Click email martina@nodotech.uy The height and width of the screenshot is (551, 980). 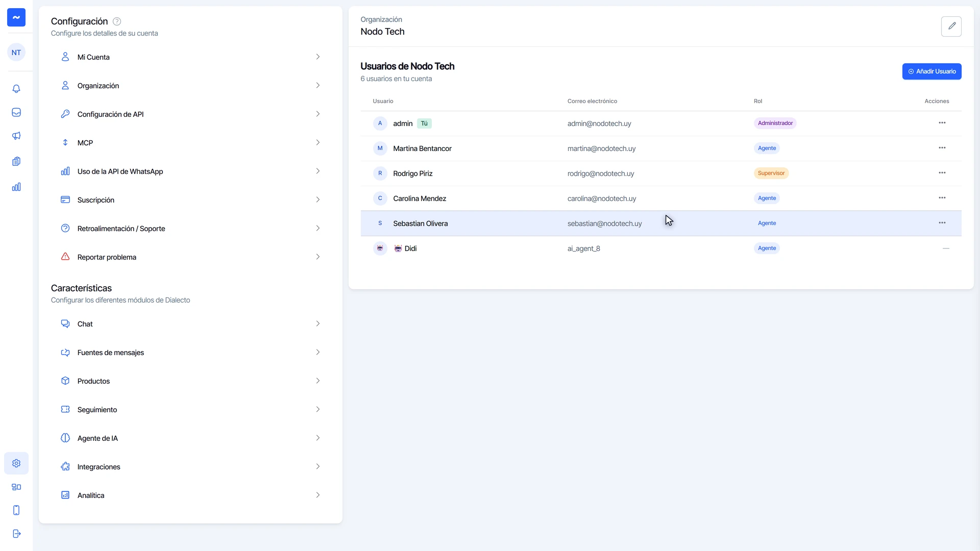pyautogui.click(x=601, y=148)
